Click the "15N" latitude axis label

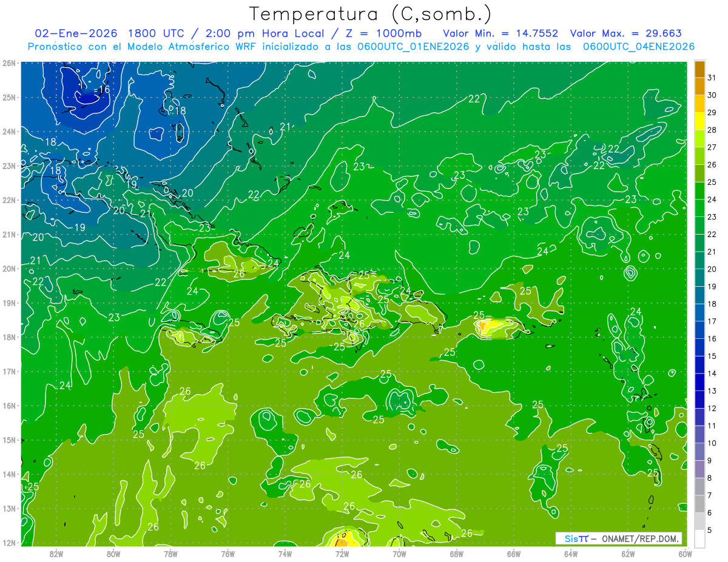(10, 440)
